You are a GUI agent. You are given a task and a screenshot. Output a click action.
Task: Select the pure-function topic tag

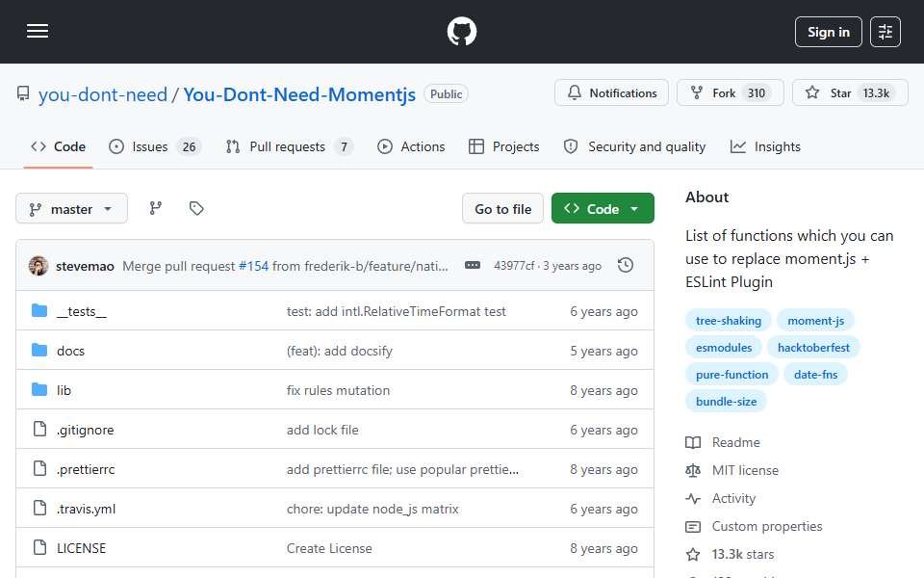pyautogui.click(x=731, y=375)
